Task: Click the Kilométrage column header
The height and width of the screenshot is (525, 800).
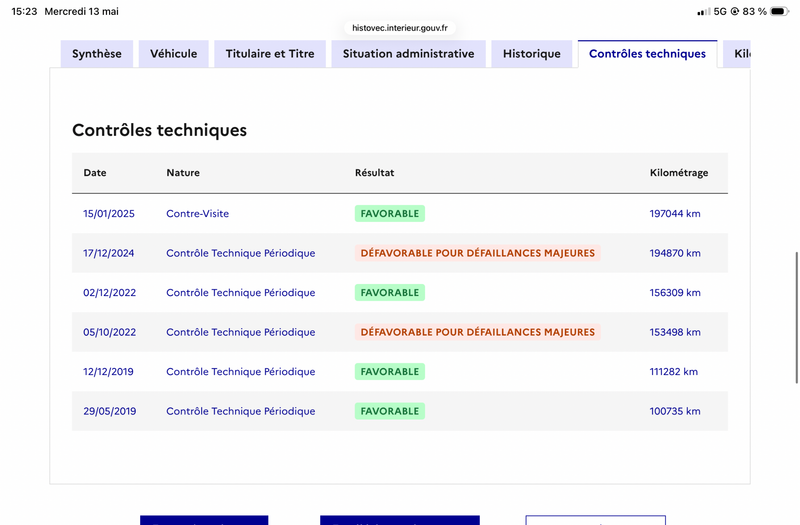Action: [679, 172]
